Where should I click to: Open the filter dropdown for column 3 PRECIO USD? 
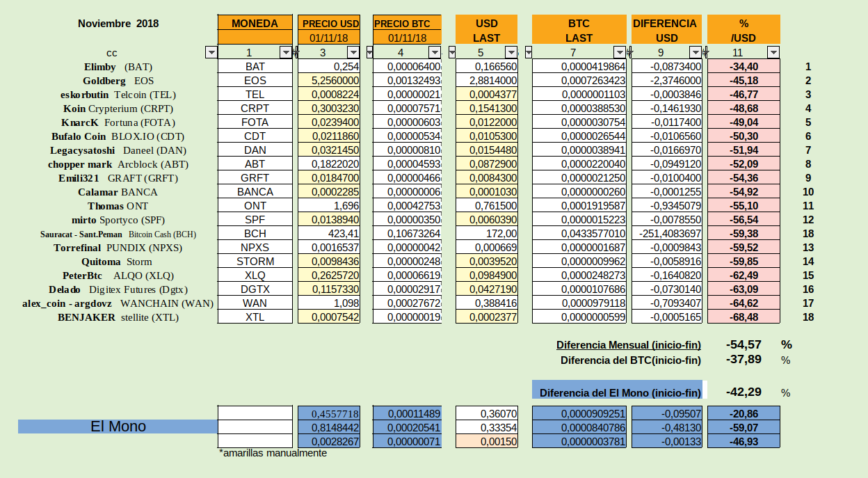click(353, 52)
